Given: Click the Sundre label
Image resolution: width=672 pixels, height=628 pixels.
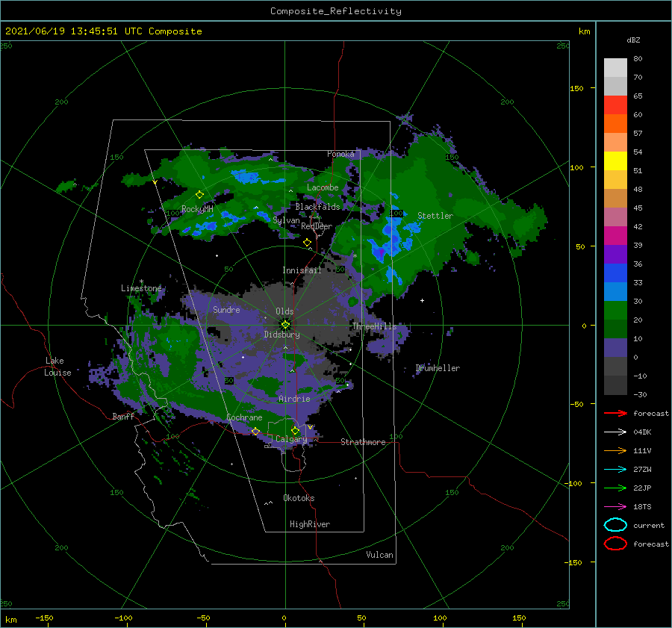Looking at the screenshot, I should 226,309.
